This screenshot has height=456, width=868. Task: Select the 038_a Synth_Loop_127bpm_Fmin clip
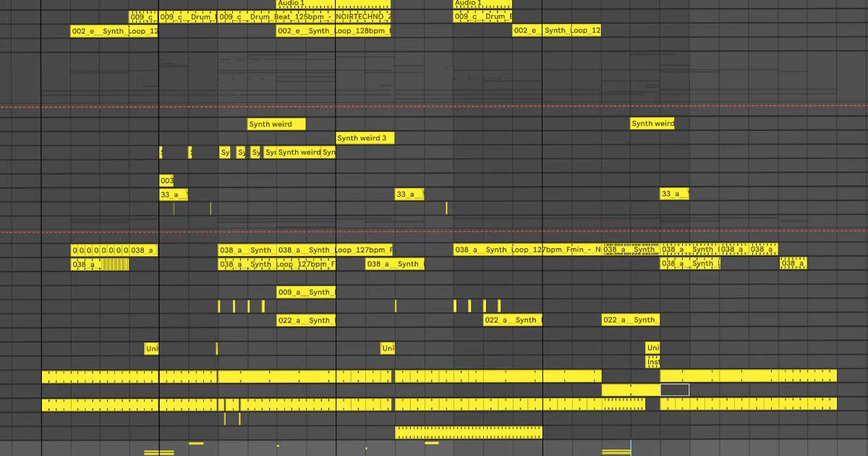point(528,250)
